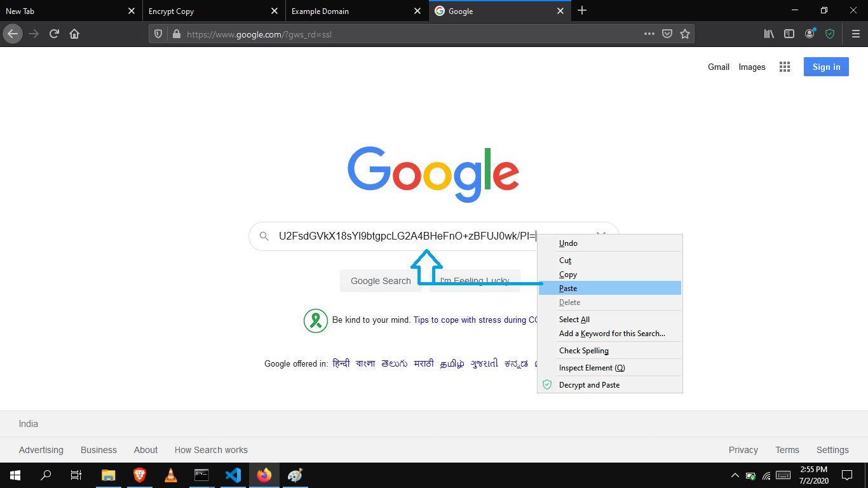This screenshot has width=868, height=488.
Task: Go back using the back arrow
Action: tap(13, 34)
